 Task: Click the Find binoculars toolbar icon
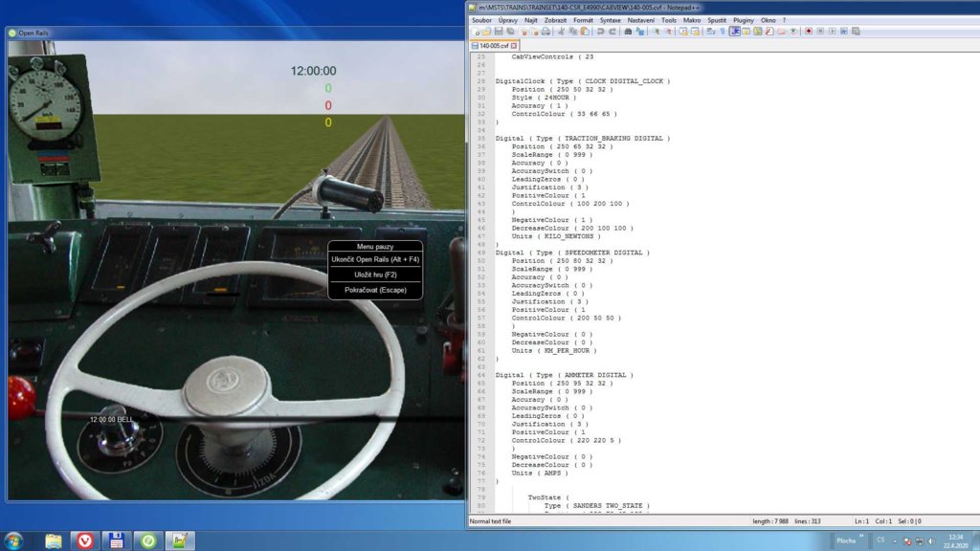(x=628, y=32)
